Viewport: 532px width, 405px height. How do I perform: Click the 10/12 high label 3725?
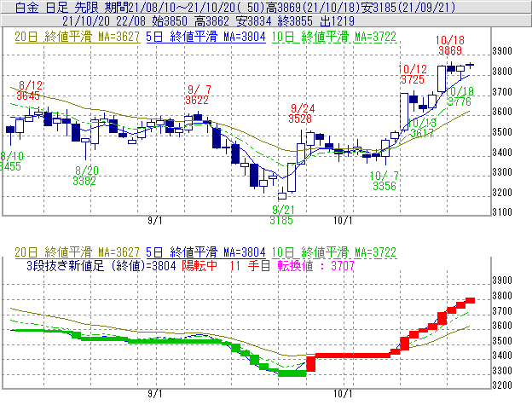coord(413,79)
